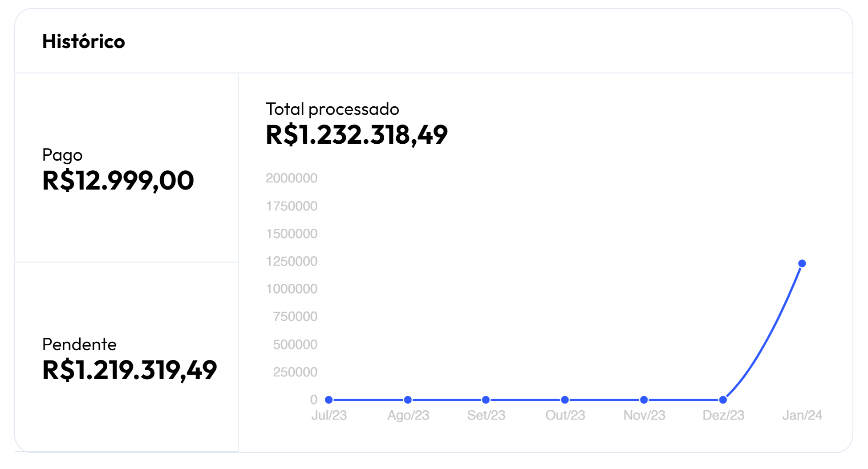
Task: Click the Out/23 x-axis label
Action: pyautogui.click(x=565, y=415)
